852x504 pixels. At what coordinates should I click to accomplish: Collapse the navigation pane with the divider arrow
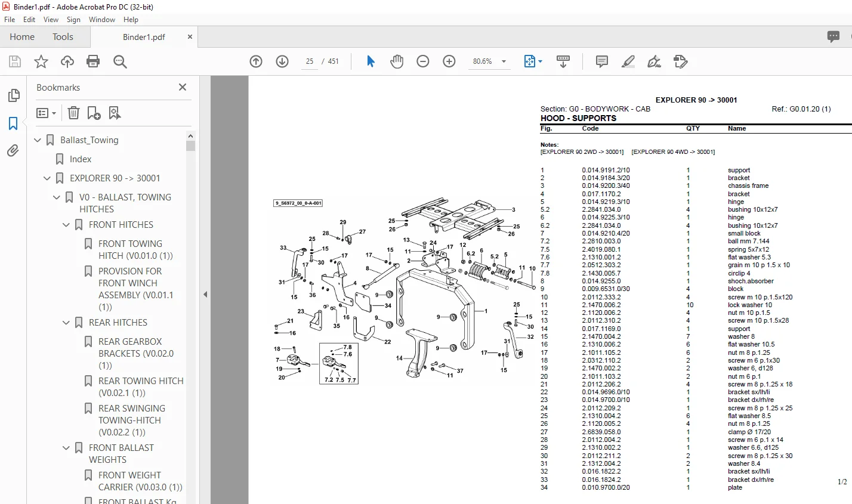(205, 294)
